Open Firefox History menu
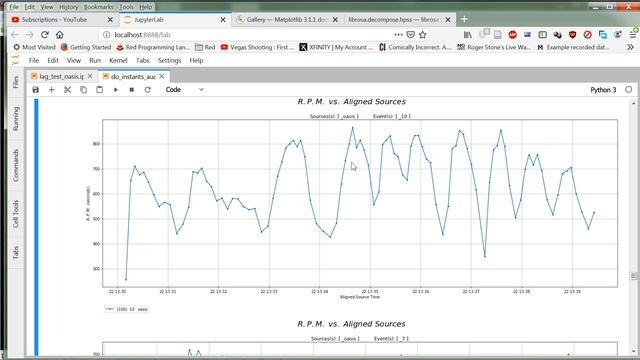 click(69, 7)
